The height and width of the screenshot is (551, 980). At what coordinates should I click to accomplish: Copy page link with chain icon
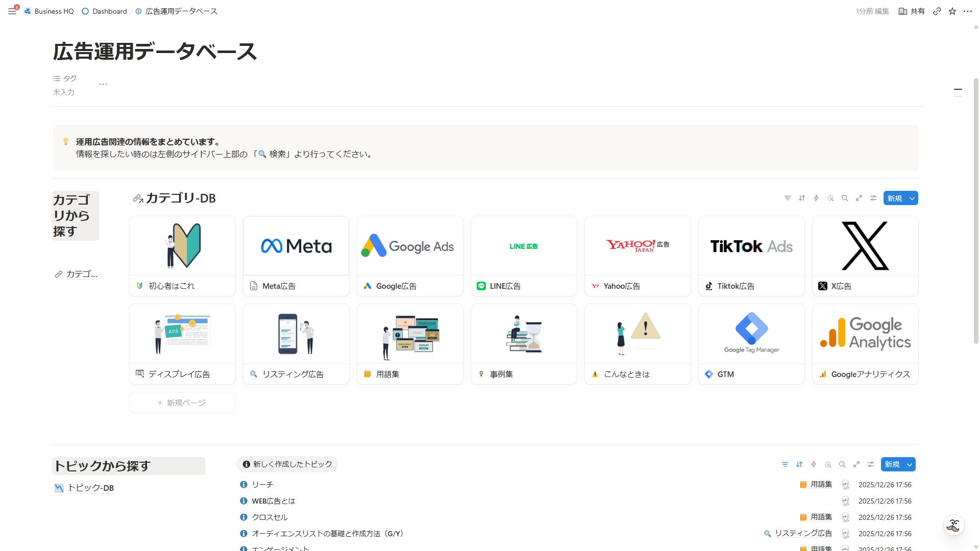937,11
